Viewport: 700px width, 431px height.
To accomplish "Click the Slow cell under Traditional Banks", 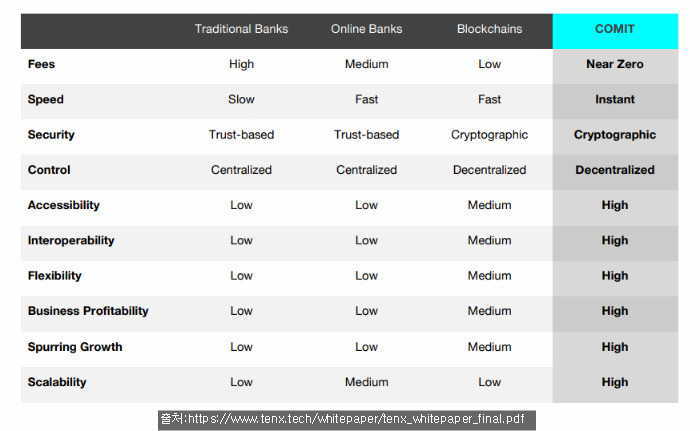I will [241, 100].
